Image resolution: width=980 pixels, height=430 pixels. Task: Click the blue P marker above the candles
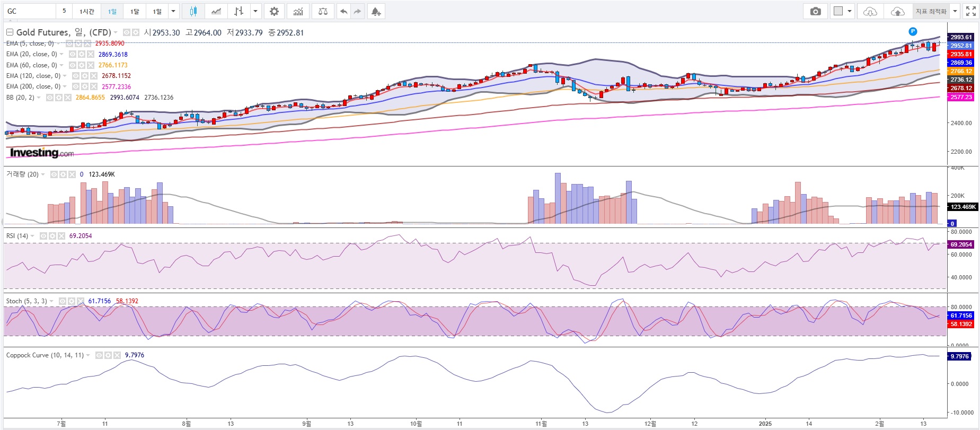[913, 31]
